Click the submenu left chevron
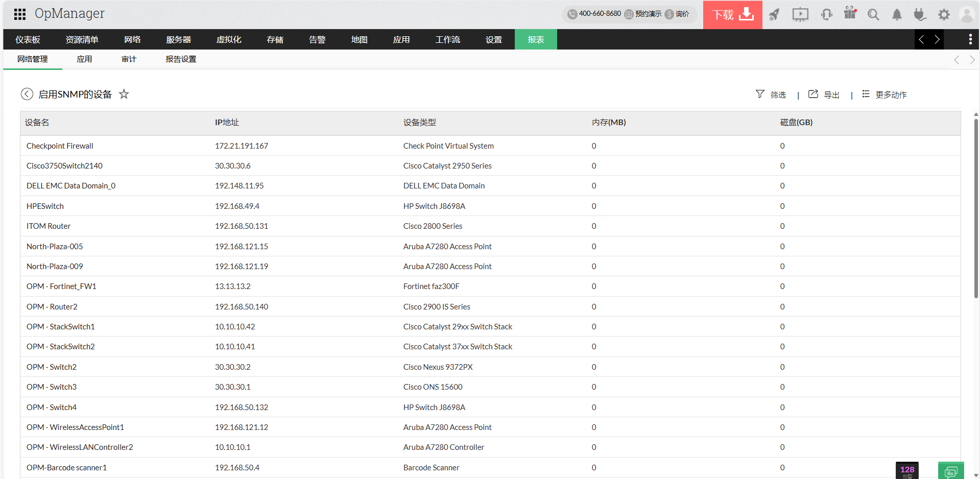The image size is (980, 479). [957, 60]
